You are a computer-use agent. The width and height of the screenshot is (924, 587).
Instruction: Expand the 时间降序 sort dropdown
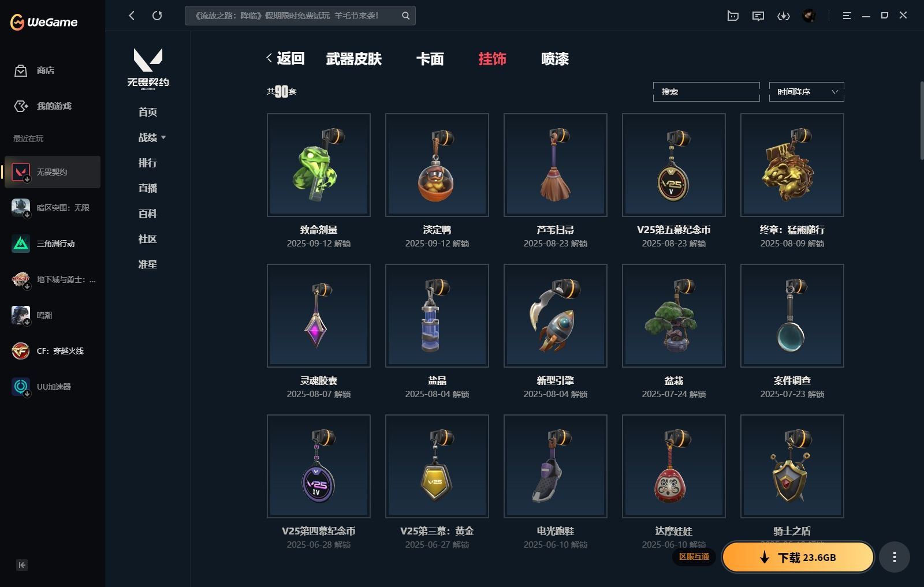(806, 92)
